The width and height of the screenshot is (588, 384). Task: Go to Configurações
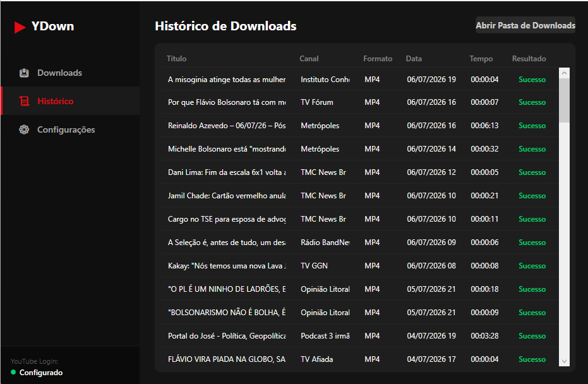tap(71, 129)
